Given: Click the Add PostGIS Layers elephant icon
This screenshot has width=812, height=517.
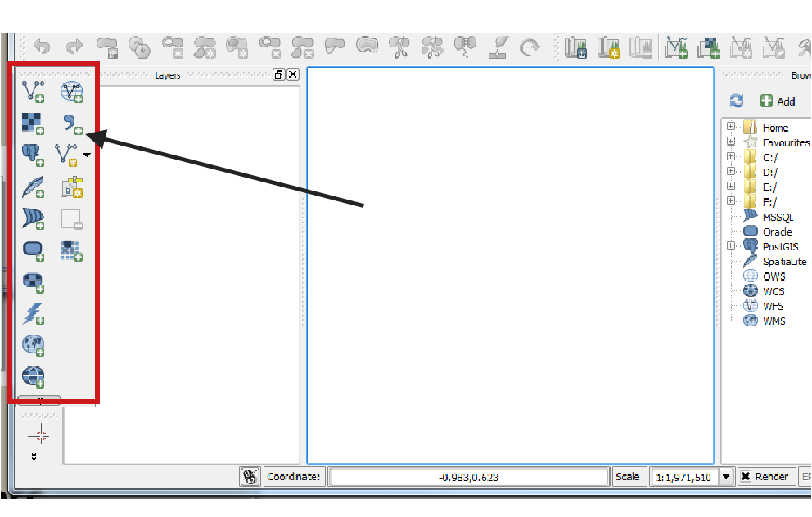Looking at the screenshot, I should tap(34, 155).
